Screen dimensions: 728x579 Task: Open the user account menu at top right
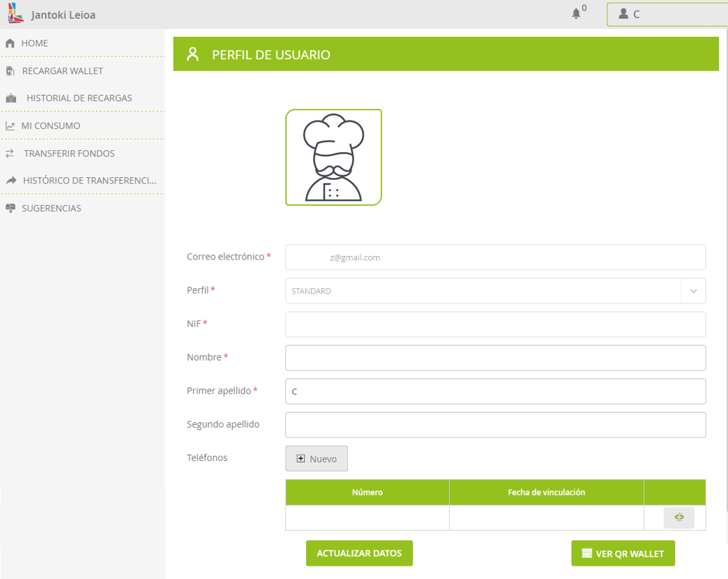click(666, 14)
